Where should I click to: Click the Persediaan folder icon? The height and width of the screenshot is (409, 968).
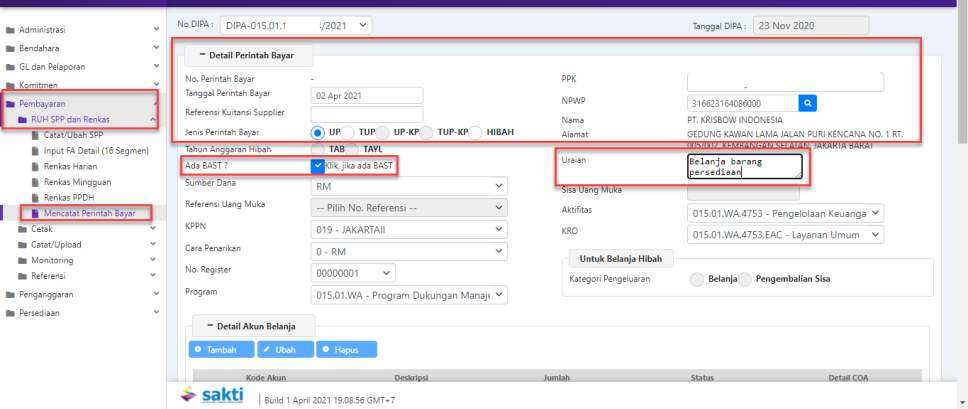coord(10,311)
